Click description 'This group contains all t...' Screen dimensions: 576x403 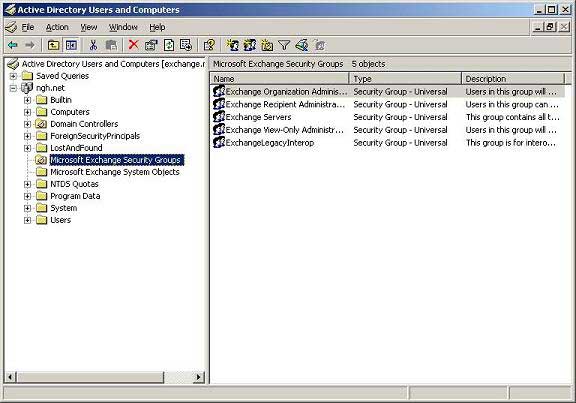pyautogui.click(x=512, y=117)
